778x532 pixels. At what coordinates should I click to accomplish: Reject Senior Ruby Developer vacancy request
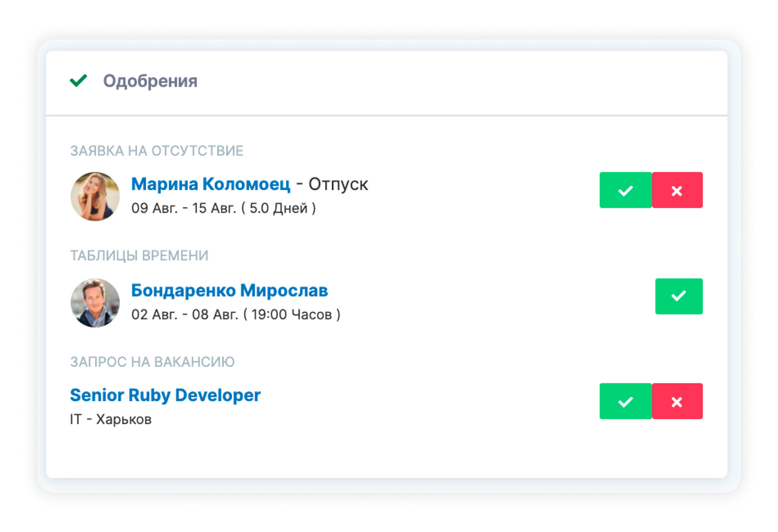coord(677,401)
